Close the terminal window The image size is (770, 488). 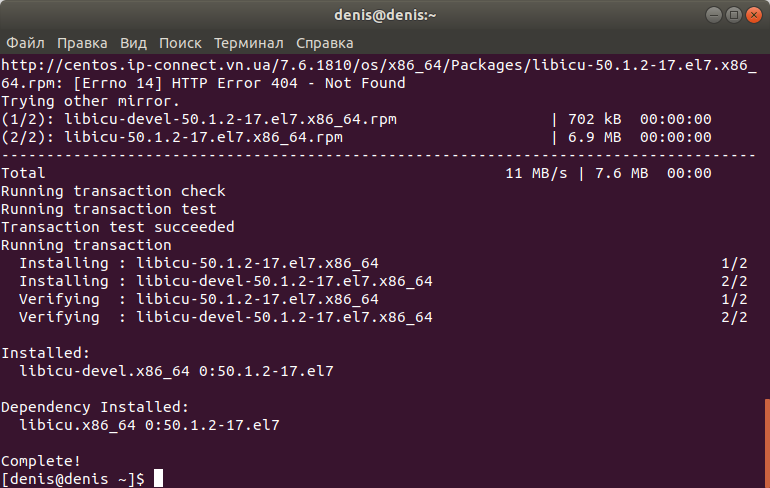(x=754, y=15)
